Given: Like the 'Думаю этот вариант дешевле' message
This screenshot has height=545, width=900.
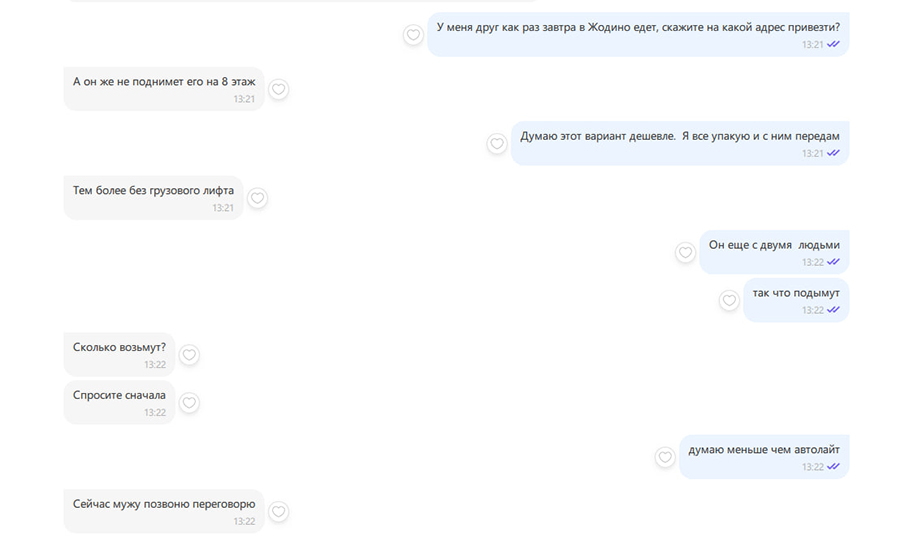Looking at the screenshot, I should (497, 143).
